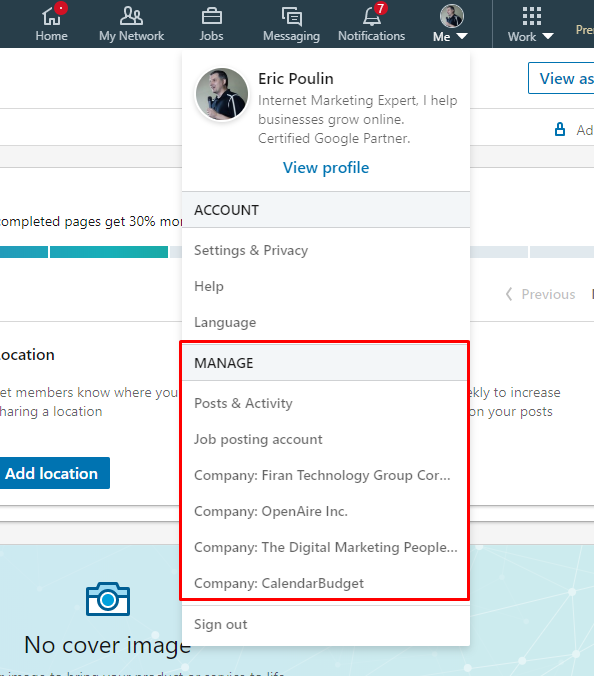Select the Help menu entry
The image size is (594, 676).
click(209, 286)
